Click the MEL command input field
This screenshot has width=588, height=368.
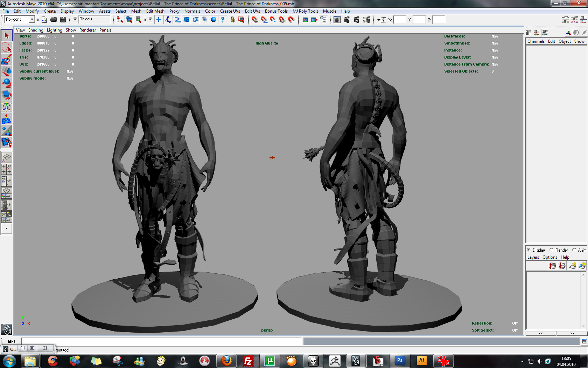(161, 341)
